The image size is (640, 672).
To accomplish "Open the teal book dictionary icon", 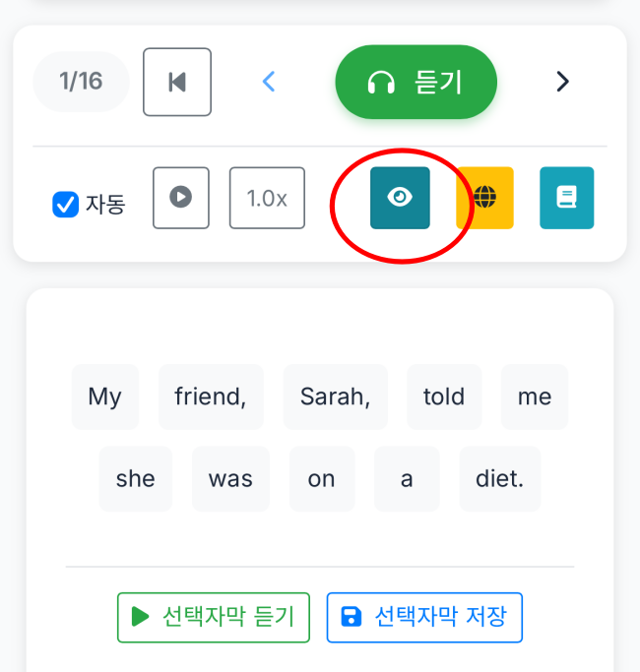I will point(566,198).
